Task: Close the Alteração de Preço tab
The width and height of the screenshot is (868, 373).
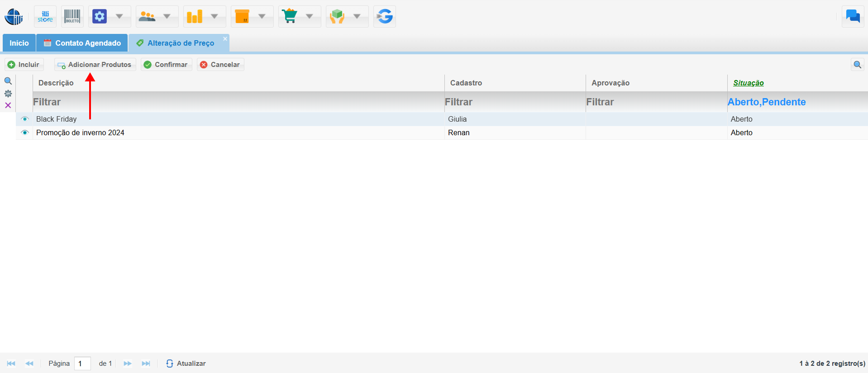Action: coord(225,39)
